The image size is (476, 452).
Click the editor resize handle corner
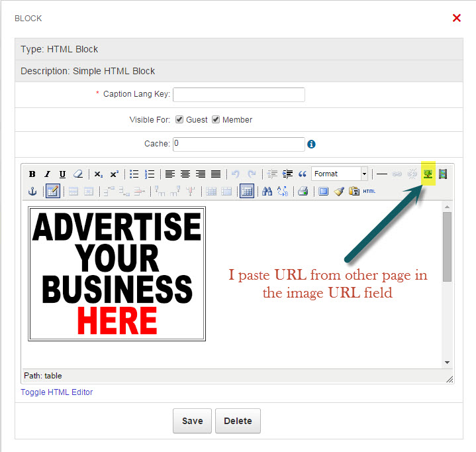(450, 378)
